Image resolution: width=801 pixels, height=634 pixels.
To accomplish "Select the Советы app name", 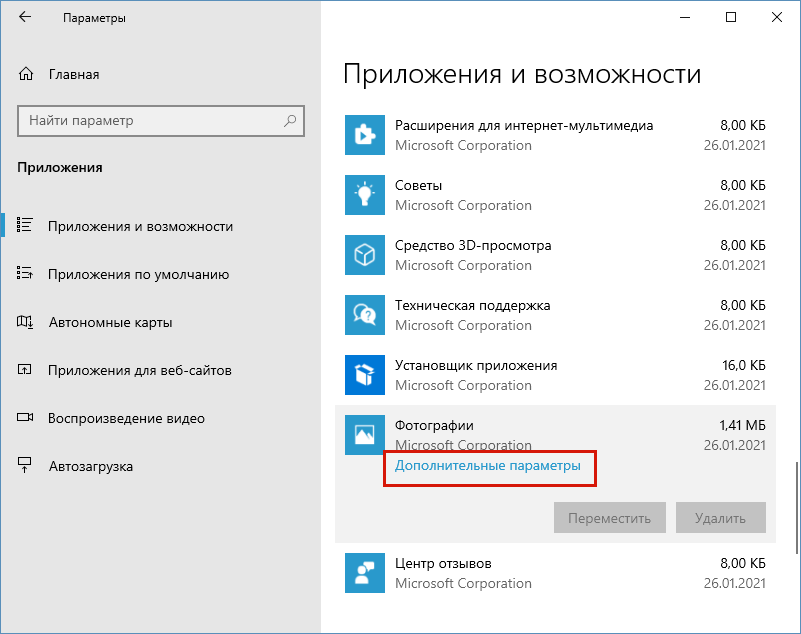I will pos(418,185).
